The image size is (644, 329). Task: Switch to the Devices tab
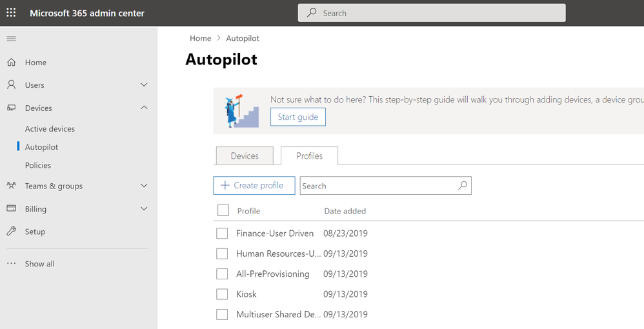coord(245,156)
